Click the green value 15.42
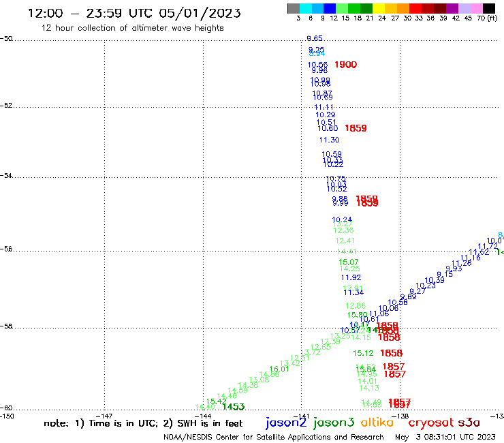The height and width of the screenshot is (443, 504). point(217,401)
